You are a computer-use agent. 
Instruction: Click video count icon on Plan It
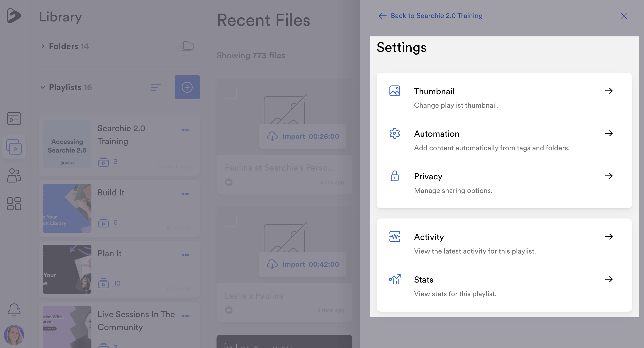[x=103, y=283]
